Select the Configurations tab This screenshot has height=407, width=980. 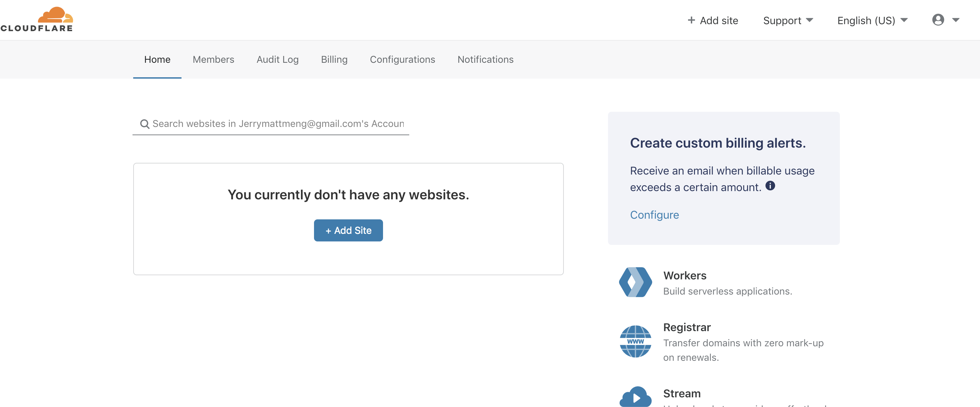click(x=402, y=59)
